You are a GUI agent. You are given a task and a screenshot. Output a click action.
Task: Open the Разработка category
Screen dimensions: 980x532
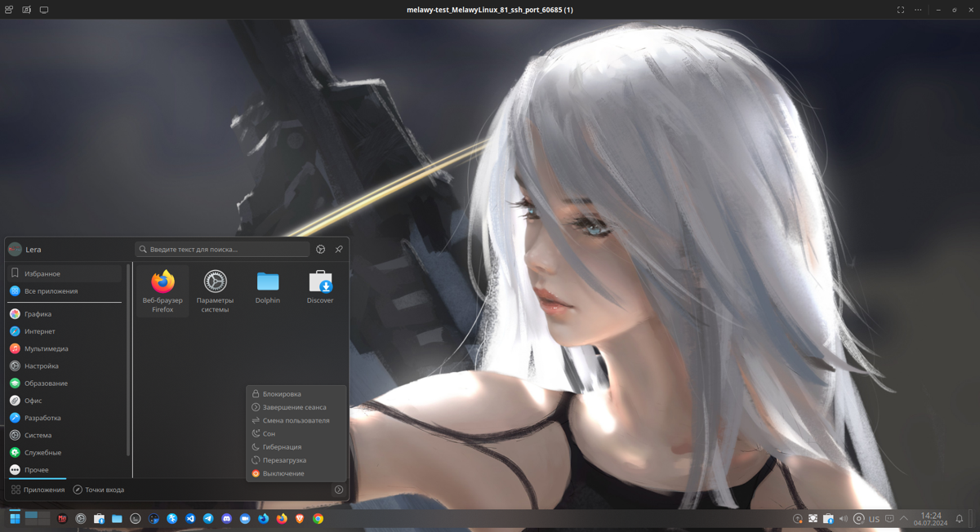65,418
